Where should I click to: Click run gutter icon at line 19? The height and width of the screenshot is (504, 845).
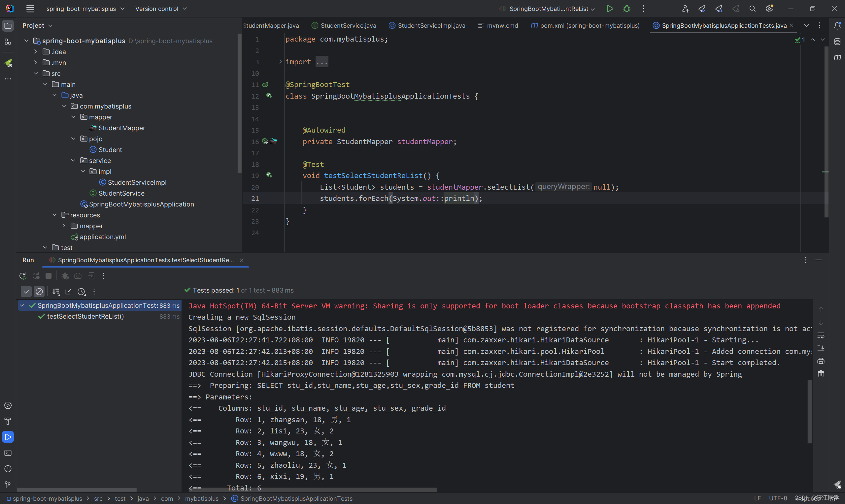269,175
